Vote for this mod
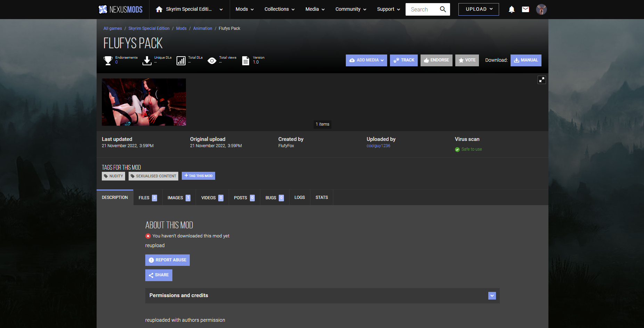 (467, 60)
